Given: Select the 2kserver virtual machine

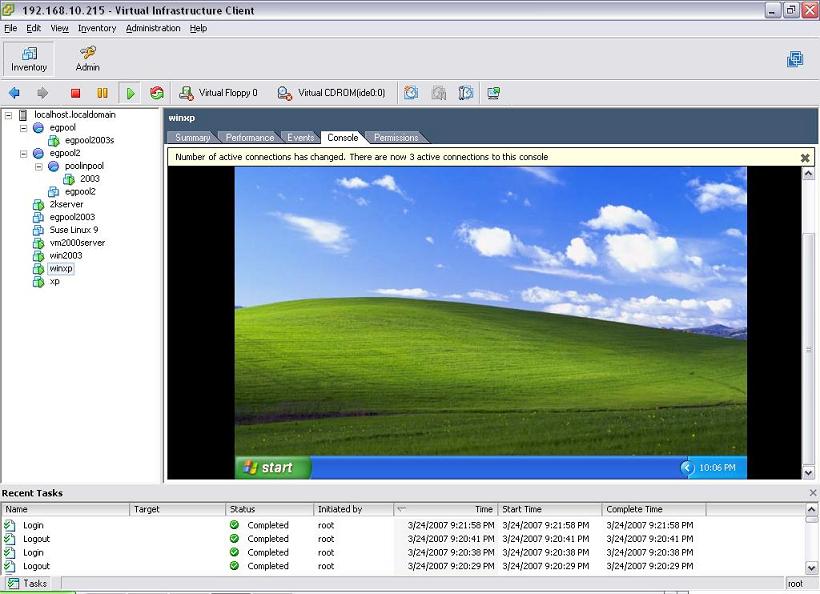Looking at the screenshot, I should coord(66,204).
